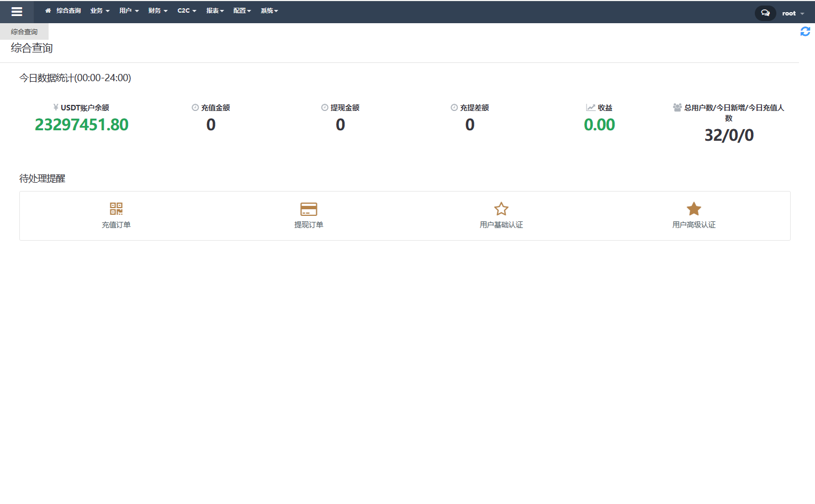Screen dimensions: 815x504
Task: Expand the 业务 dropdown menu
Action: (100, 10)
